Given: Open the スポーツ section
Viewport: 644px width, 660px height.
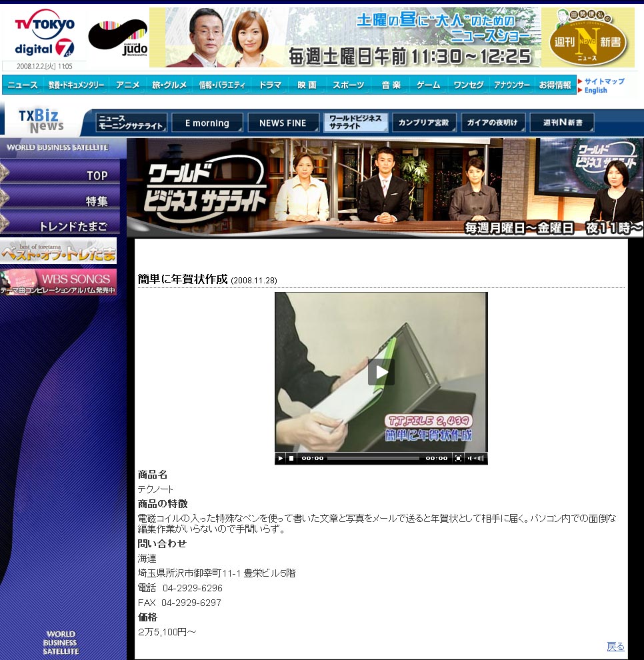Looking at the screenshot, I should (x=349, y=85).
